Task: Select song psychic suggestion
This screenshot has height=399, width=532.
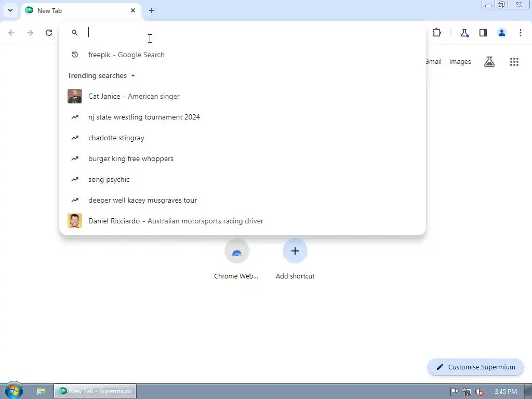Action: tap(243, 179)
